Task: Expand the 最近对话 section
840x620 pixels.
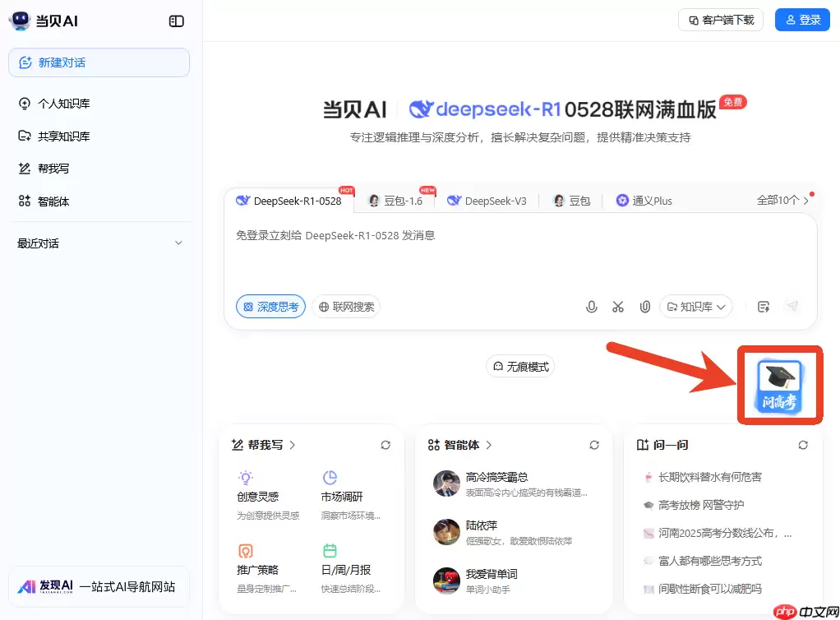Action: (178, 243)
